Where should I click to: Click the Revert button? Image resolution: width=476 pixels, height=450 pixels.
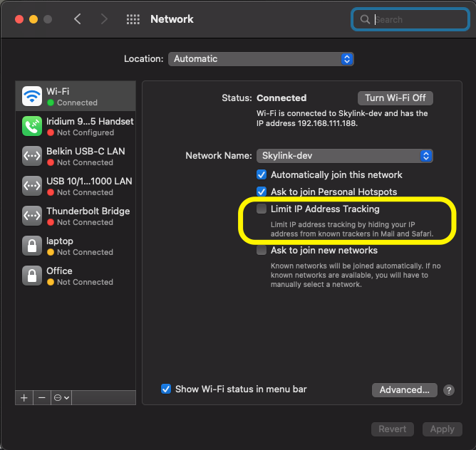(x=392, y=429)
